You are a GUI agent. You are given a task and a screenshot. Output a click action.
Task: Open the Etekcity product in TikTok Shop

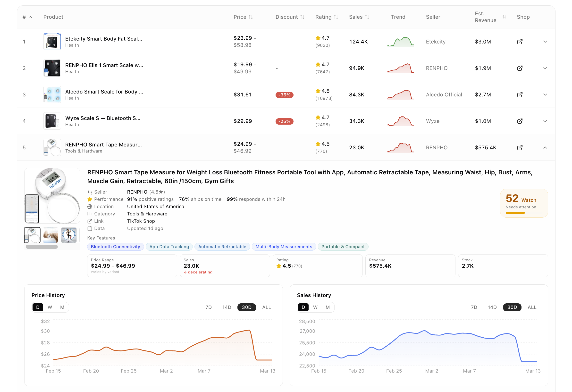pyautogui.click(x=520, y=42)
